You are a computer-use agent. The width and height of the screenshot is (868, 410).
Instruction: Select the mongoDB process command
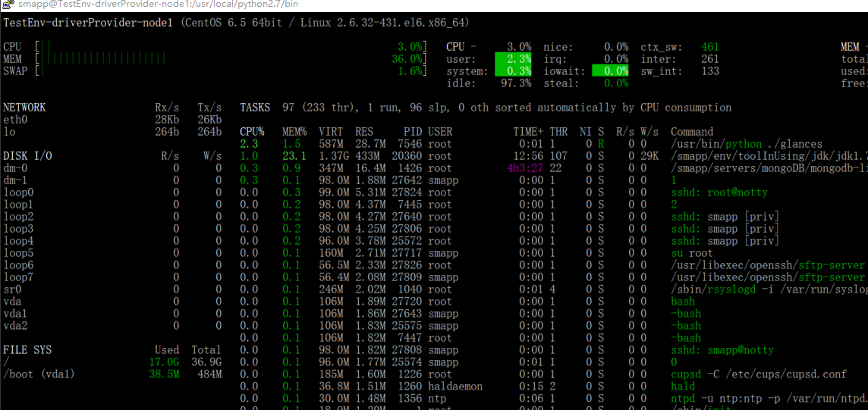[x=769, y=168]
